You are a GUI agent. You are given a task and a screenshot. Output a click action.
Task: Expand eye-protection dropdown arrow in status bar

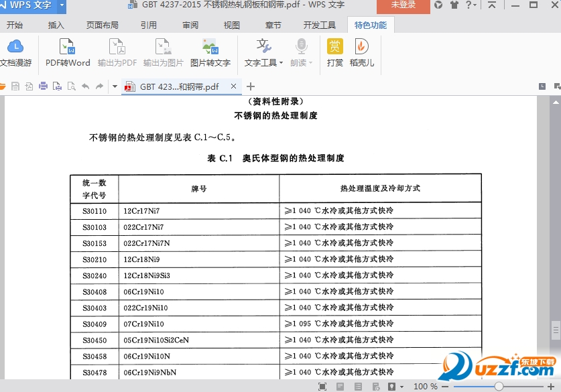401,387
